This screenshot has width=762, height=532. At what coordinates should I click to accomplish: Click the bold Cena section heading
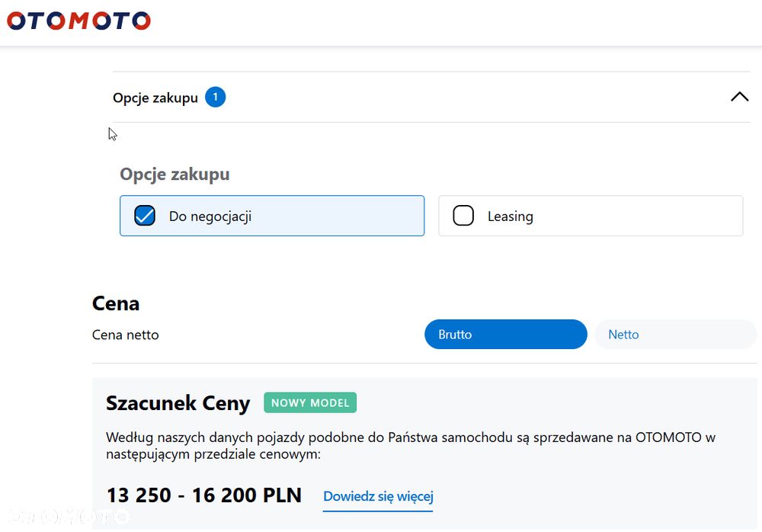(x=116, y=303)
